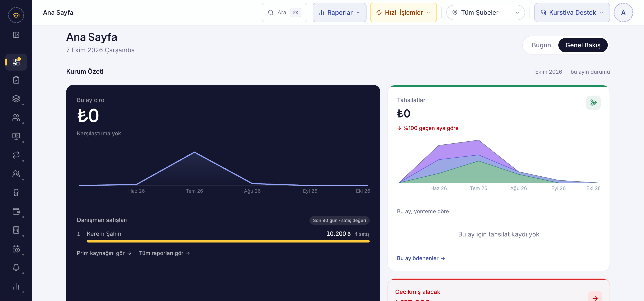
Task: Switch to the Genel Bakış view
Action: click(583, 45)
